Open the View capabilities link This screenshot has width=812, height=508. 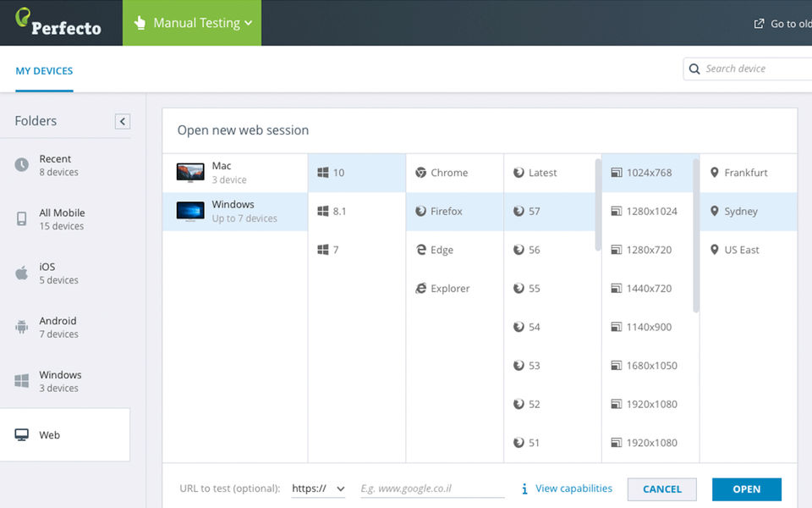(573, 489)
